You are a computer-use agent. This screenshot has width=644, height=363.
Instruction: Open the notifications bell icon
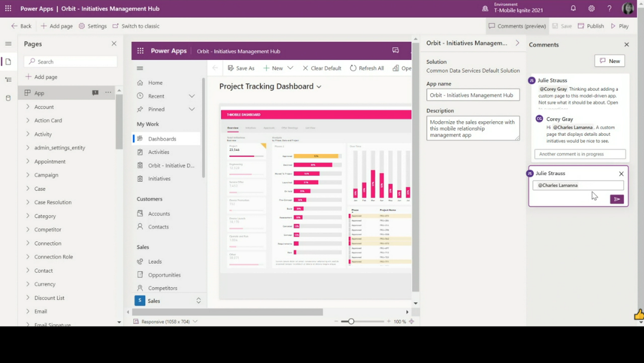(573, 8)
